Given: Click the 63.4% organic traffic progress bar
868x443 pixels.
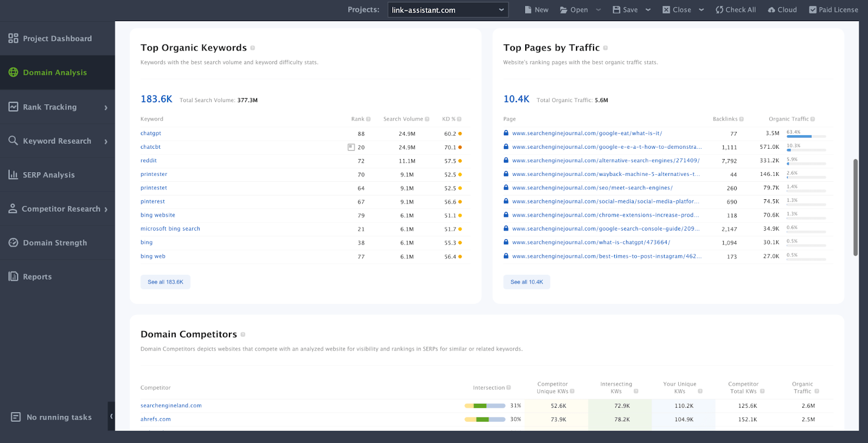Looking at the screenshot, I should [806, 136].
